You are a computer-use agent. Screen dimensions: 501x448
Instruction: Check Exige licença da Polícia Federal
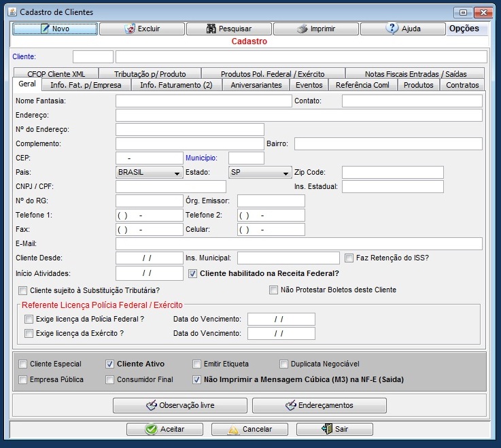point(29,319)
